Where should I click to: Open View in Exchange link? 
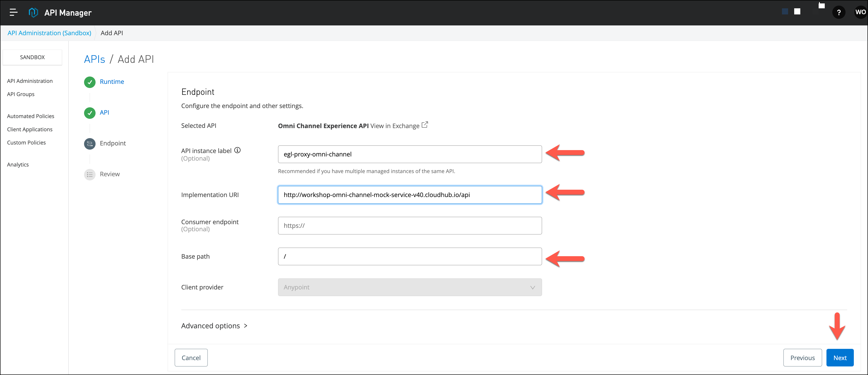coord(395,126)
